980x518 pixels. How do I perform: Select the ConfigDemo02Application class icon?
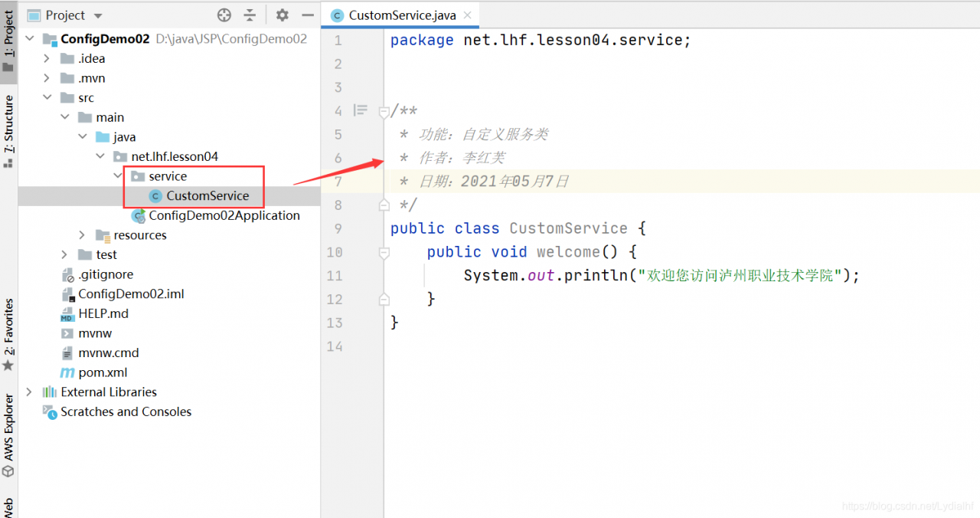click(x=138, y=215)
